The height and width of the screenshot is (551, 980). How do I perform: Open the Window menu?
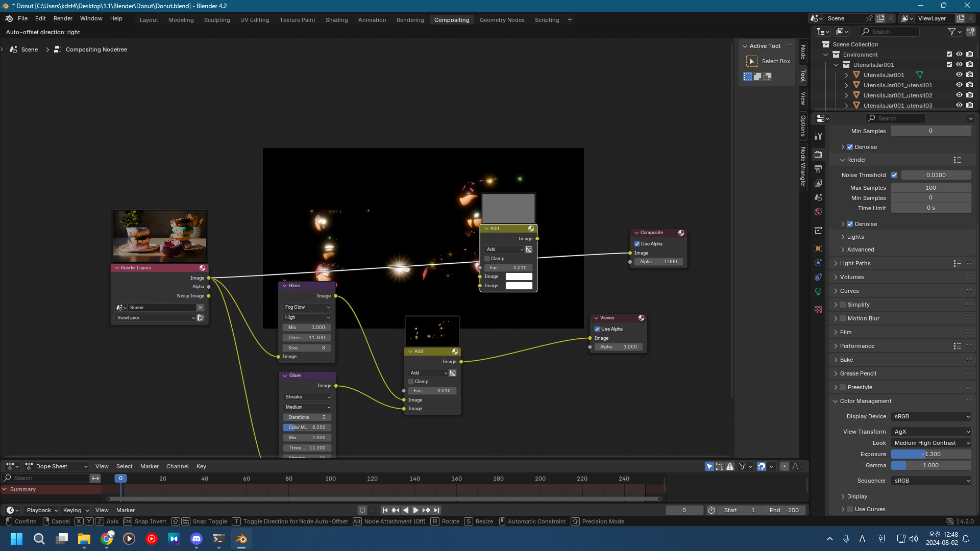(91, 18)
